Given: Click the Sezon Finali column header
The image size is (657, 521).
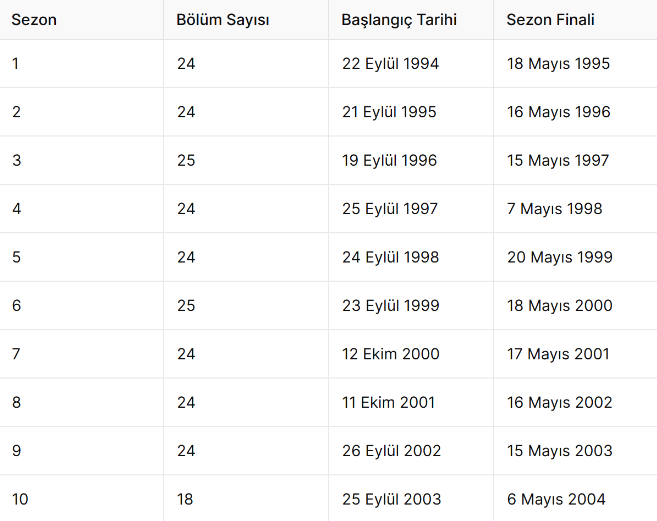Looking at the screenshot, I should click(x=551, y=20).
